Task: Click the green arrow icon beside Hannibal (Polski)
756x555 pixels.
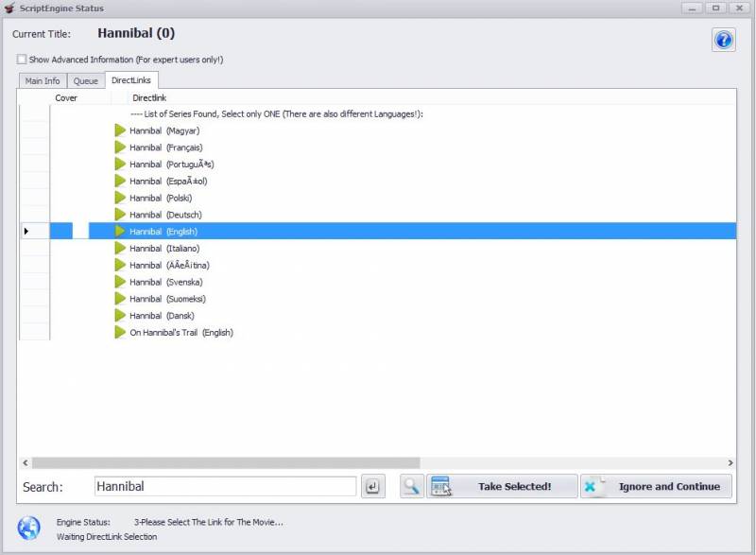Action: (x=120, y=198)
